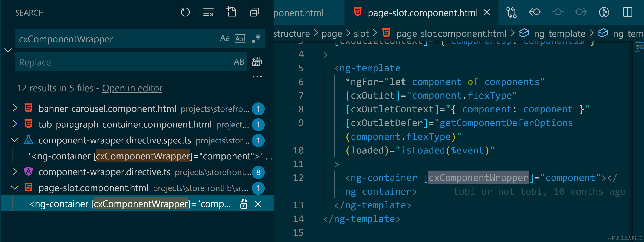
Task: Collapse all search results
Action: [x=254, y=12]
